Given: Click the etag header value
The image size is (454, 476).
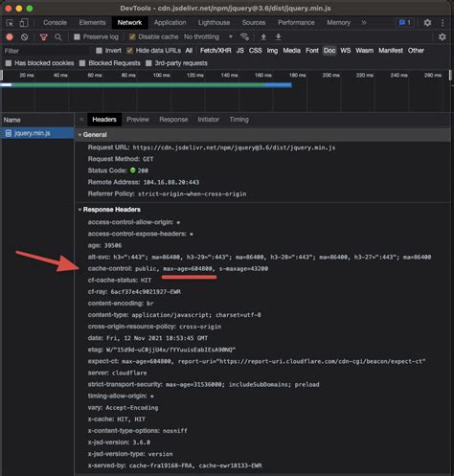Looking at the screenshot, I should pos(170,350).
